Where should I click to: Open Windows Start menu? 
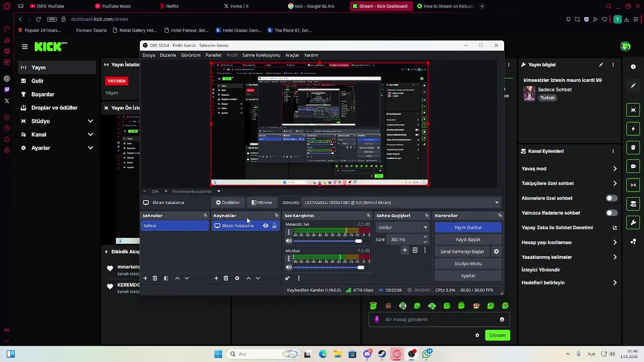pyautogui.click(x=218, y=354)
